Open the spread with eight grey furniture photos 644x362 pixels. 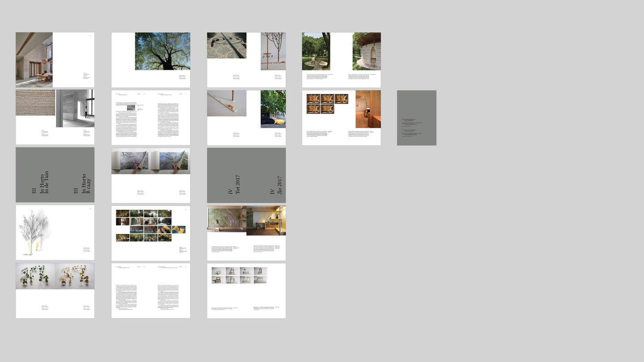(x=246, y=291)
